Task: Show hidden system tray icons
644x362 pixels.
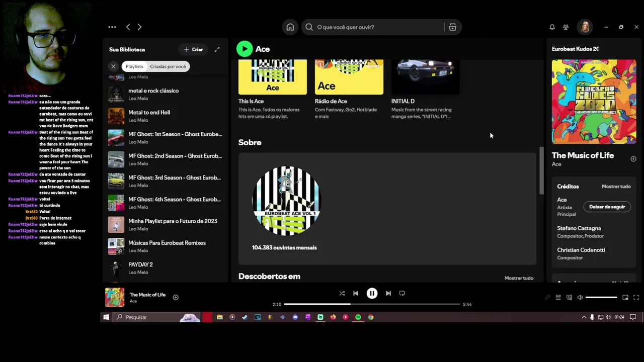Action: [x=584, y=317]
